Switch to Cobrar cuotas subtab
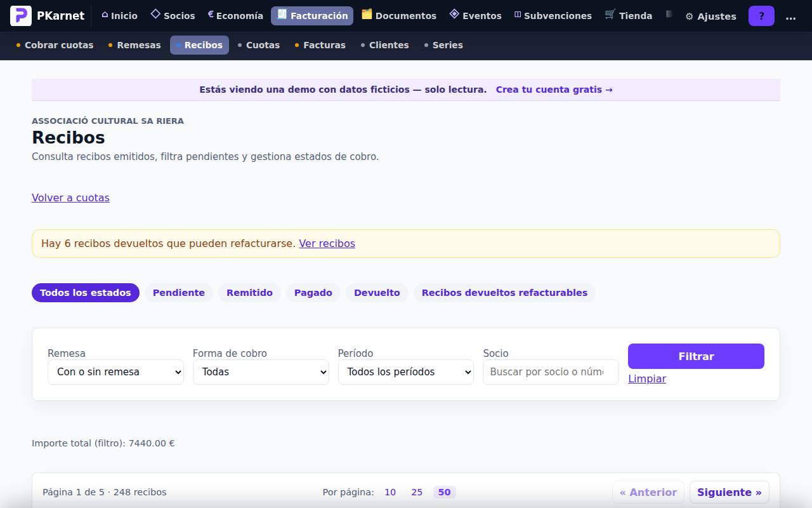Screen dimensions: 812x508 pyautogui.click(x=55, y=45)
